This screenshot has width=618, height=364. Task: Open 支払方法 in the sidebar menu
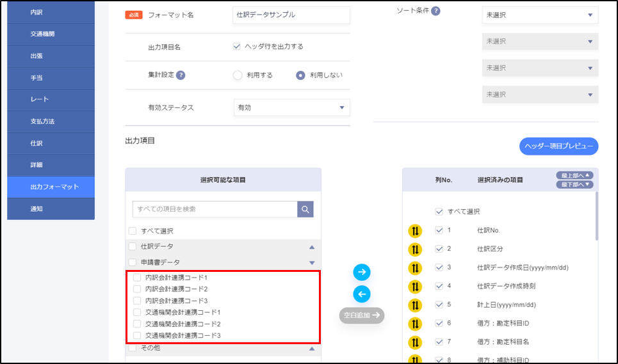pos(51,122)
